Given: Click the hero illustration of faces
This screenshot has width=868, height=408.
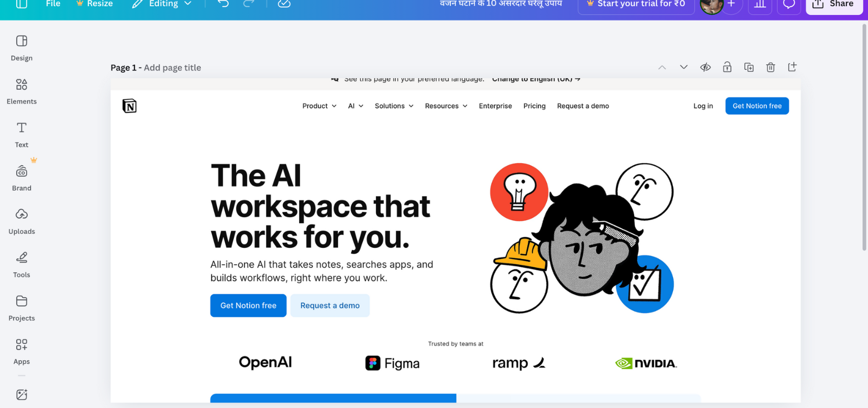Looking at the screenshot, I should pyautogui.click(x=582, y=238).
